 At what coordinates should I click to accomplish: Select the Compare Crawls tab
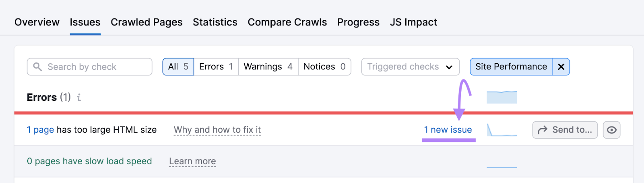coord(287,22)
